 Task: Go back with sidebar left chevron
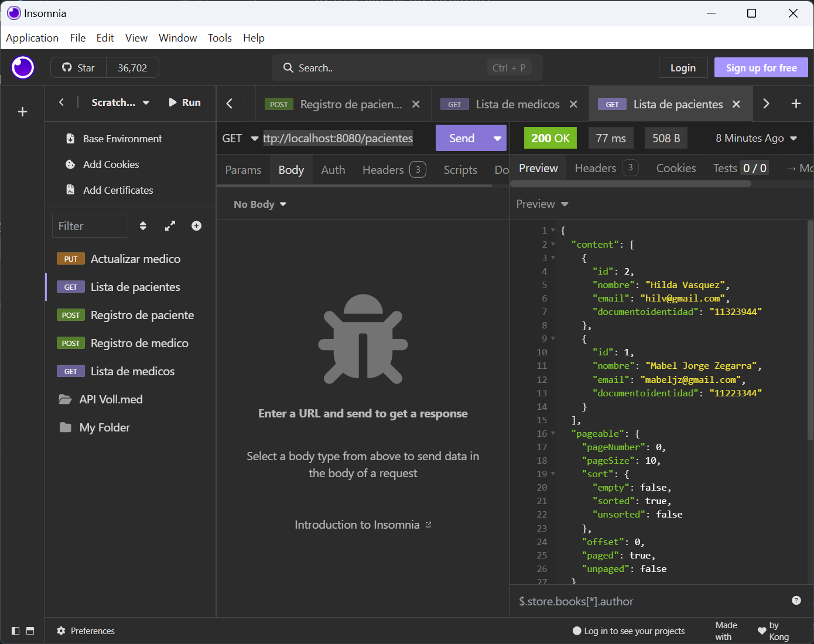point(61,102)
